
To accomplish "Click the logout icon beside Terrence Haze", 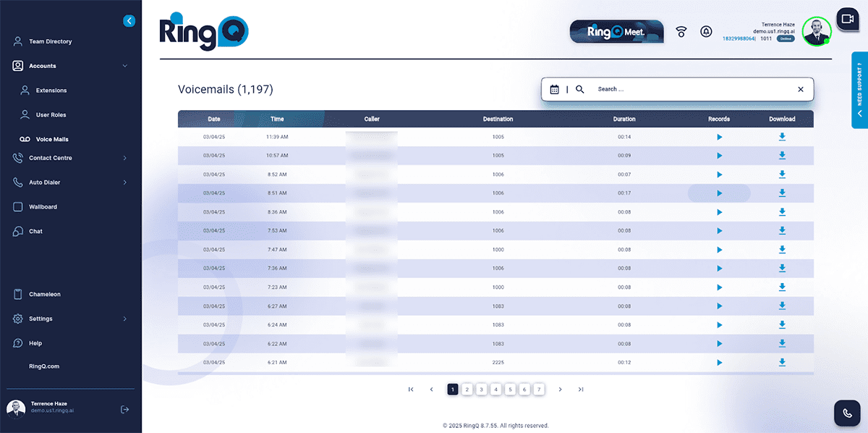I will tap(124, 410).
